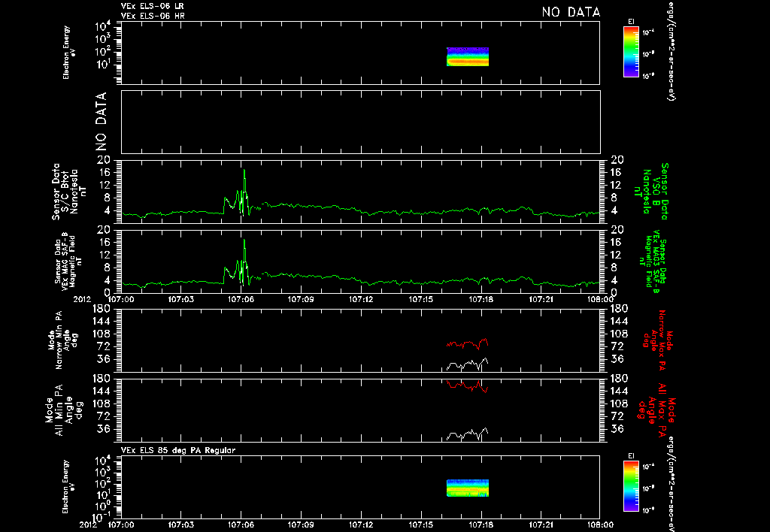The width and height of the screenshot is (770, 532).
Task: Select the 'VEx ELS-06 HR' title text
Action: 153,16
